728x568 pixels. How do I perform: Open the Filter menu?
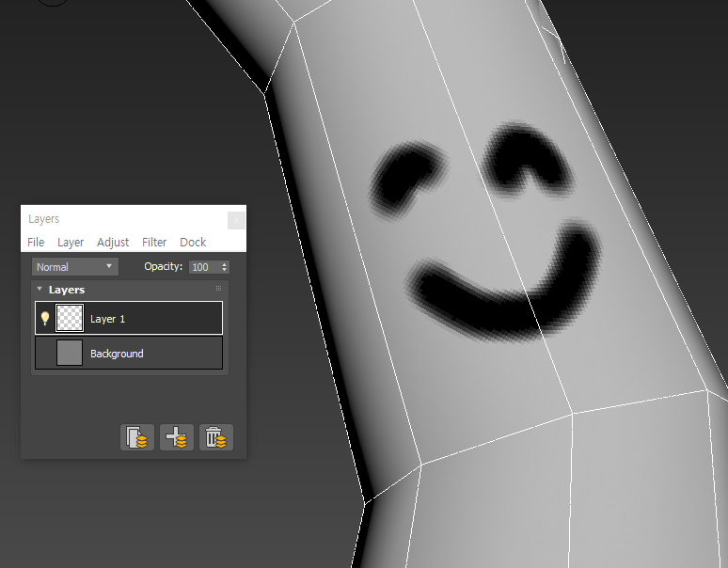154,243
